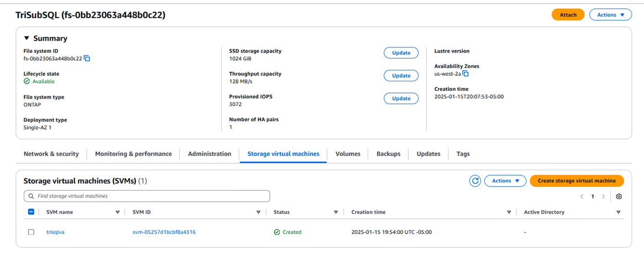
Task: Refresh the storage virtual machines list
Action: pyautogui.click(x=475, y=181)
